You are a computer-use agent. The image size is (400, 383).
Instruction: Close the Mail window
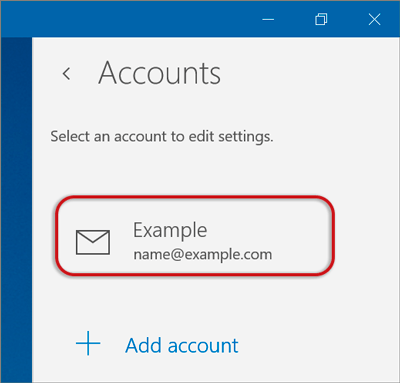point(374,19)
